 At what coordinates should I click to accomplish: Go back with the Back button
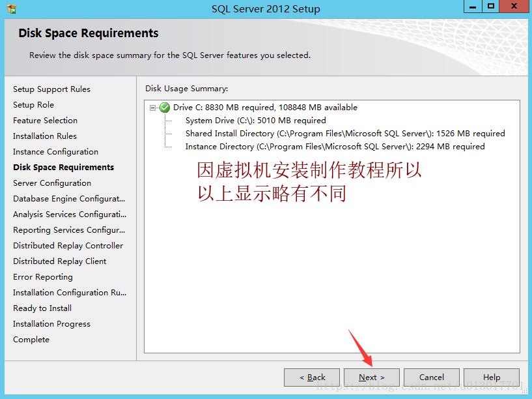click(312, 377)
